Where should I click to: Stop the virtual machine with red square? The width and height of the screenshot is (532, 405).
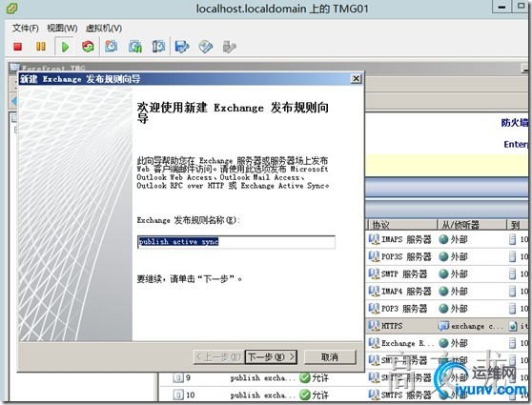point(18,47)
